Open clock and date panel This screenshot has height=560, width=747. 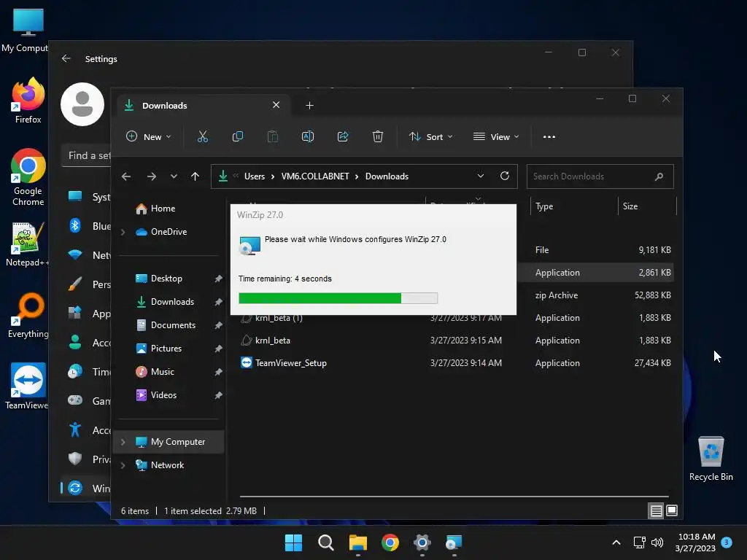[695, 542]
